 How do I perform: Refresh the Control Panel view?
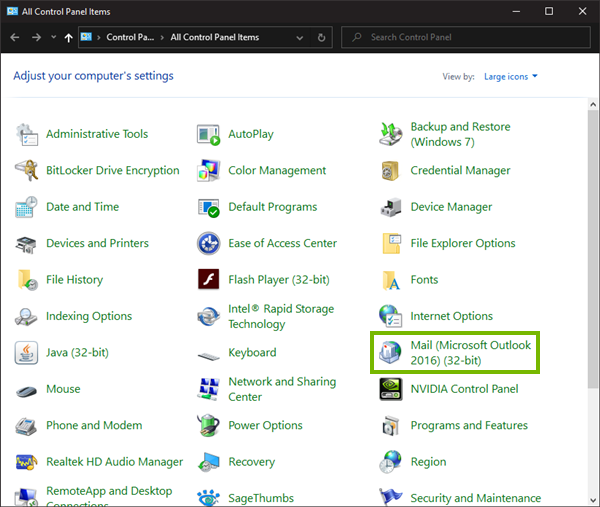pyautogui.click(x=321, y=37)
